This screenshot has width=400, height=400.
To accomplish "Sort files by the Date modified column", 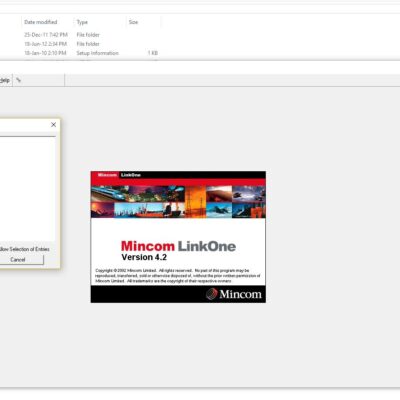I will click(x=41, y=22).
